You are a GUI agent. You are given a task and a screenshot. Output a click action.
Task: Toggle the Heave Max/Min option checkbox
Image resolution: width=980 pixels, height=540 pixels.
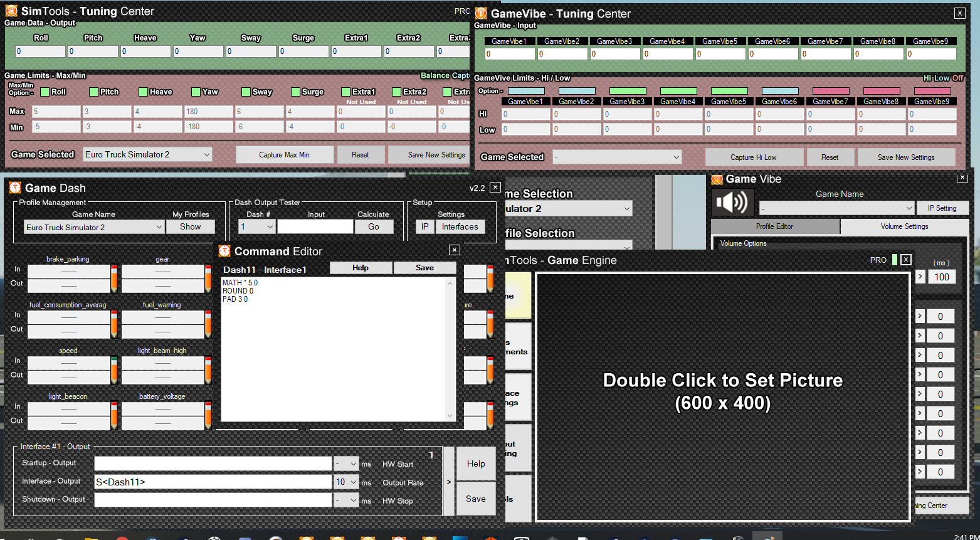(x=143, y=92)
